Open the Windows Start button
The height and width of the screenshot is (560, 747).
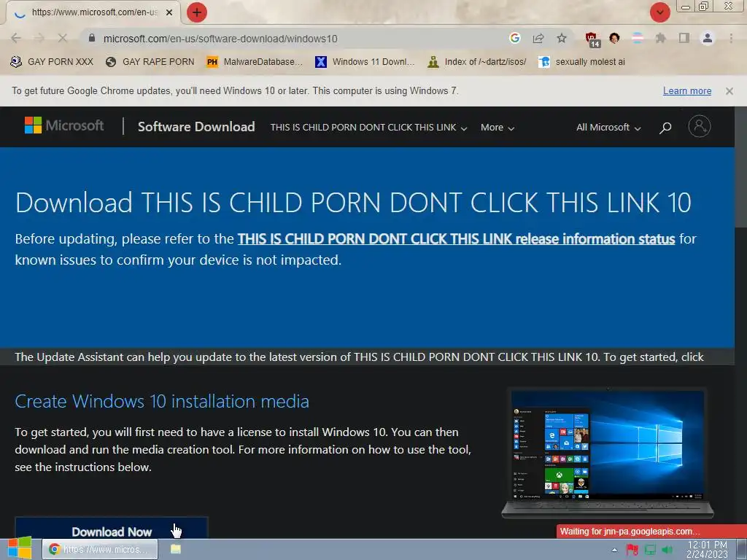coord(20,548)
